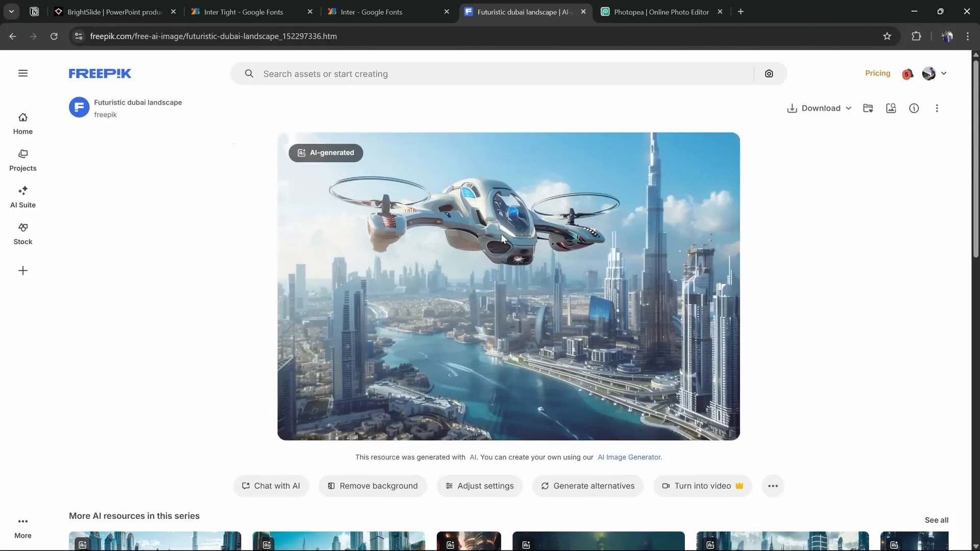
Task: Click the notifications red badge icon
Action: click(907, 74)
